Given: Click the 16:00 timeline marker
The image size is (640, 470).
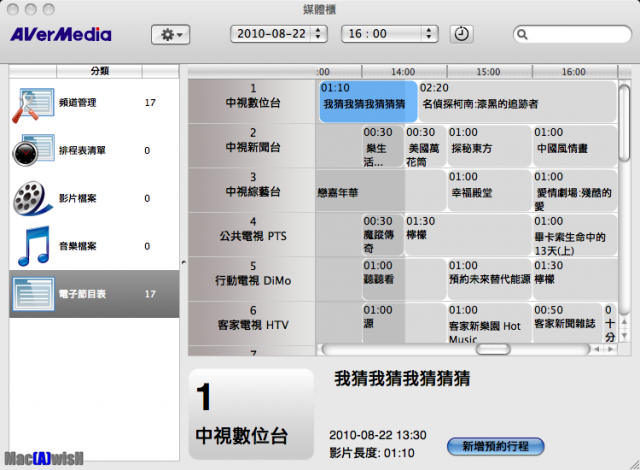Looking at the screenshot, I should (573, 72).
